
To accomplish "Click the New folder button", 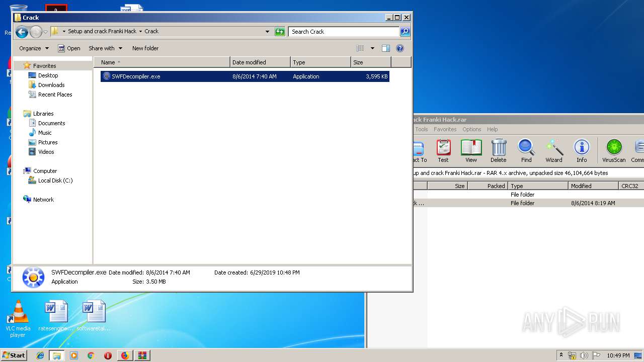I will pyautogui.click(x=145, y=48).
